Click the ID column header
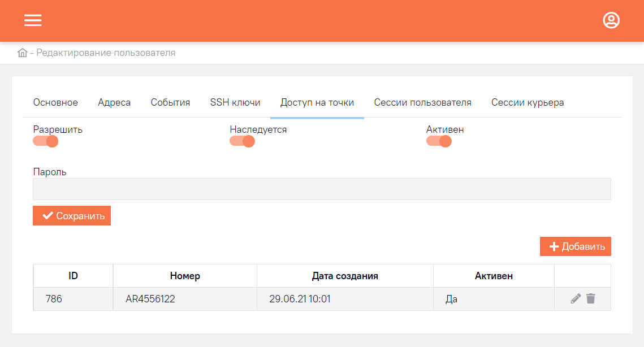The image size is (644, 347). click(73, 276)
